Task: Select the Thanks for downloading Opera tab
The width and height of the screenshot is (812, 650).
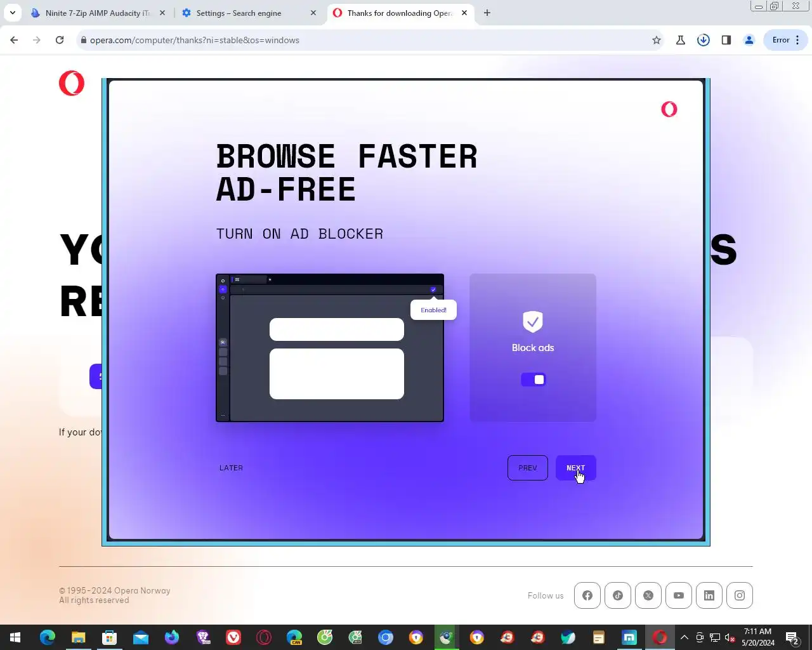Action: 400,13
